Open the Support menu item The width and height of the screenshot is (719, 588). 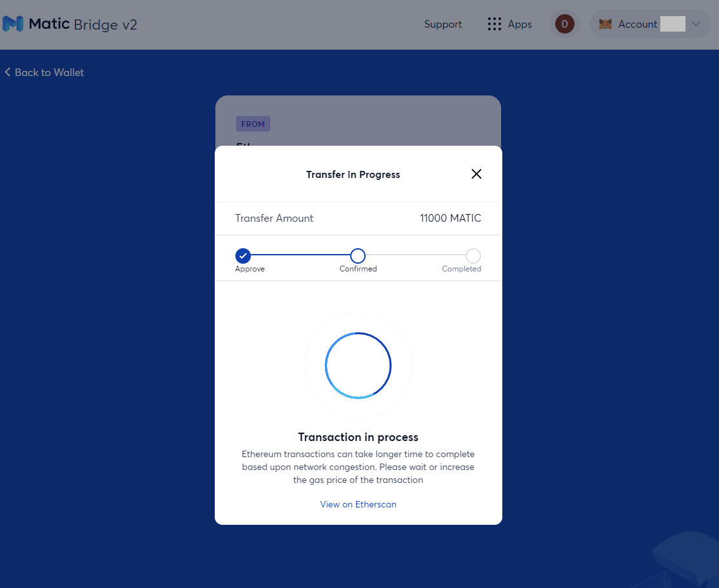click(x=443, y=24)
